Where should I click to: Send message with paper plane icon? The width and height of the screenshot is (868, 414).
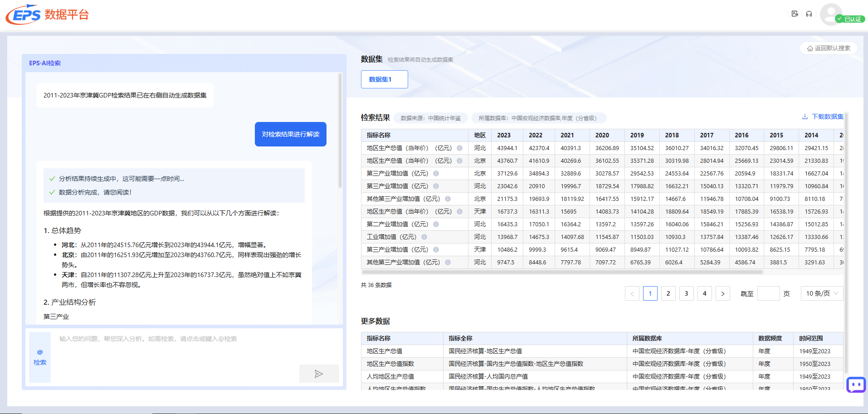tap(319, 374)
